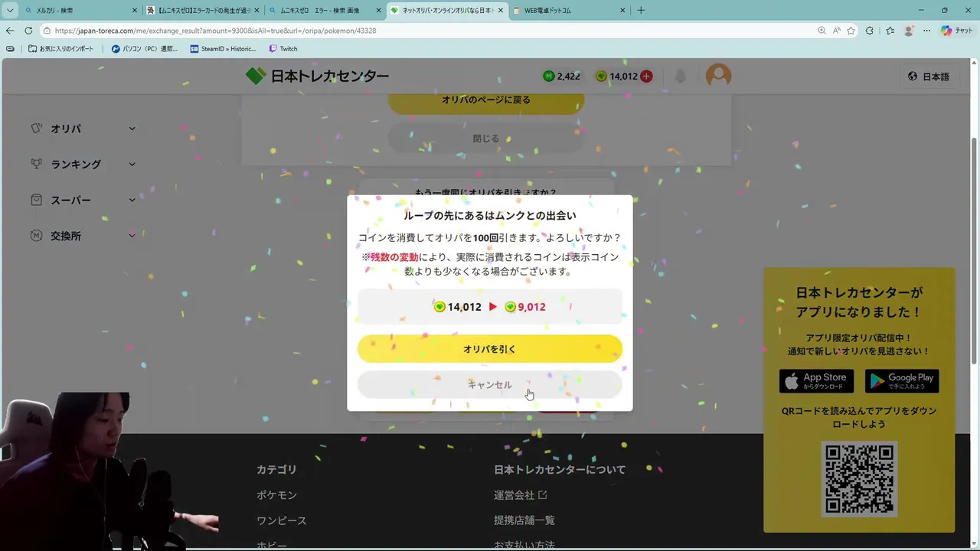Click the 交換所 M icon
980x551 pixels.
coord(36,236)
